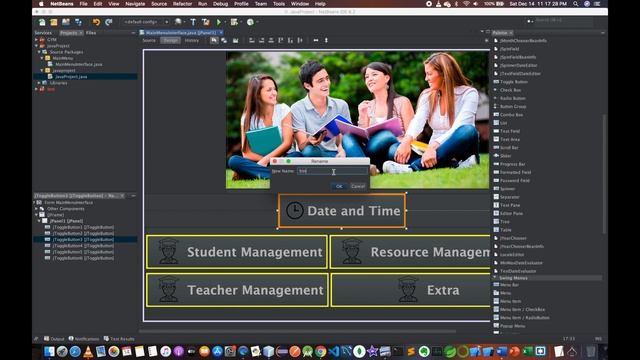The width and height of the screenshot is (640, 360).
Task: Open the Debug menu
Action: point(220,4)
